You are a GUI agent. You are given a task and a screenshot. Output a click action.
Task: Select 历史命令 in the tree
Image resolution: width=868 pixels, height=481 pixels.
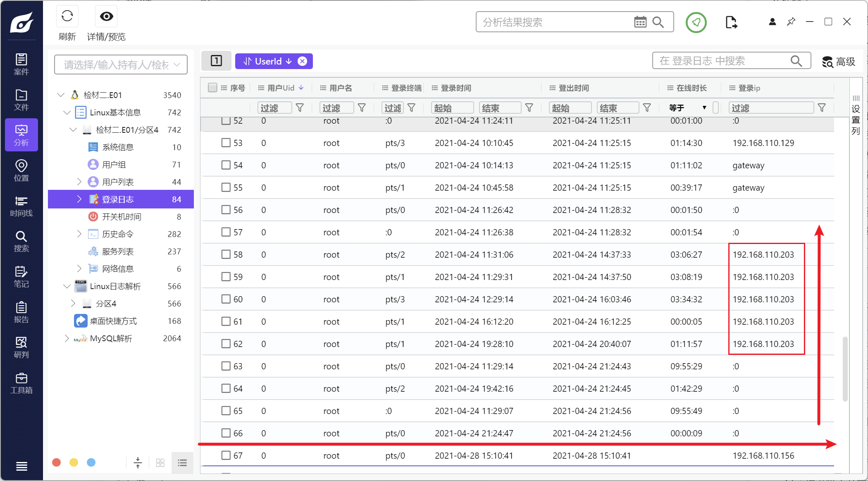118,234
